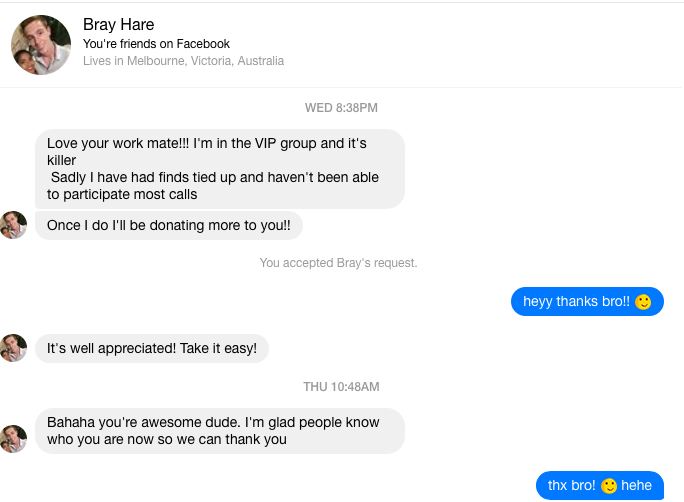Click avatar beside "It's well appreciated" message

tap(14, 348)
